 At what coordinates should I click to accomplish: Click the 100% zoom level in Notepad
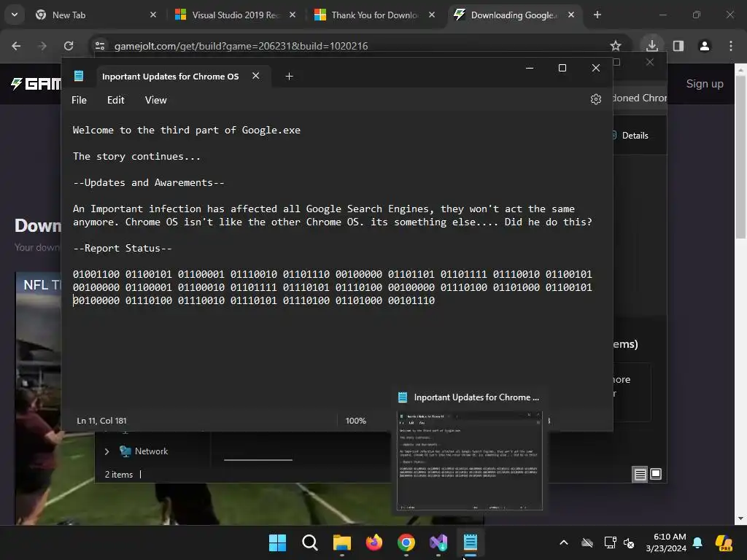pyautogui.click(x=355, y=421)
